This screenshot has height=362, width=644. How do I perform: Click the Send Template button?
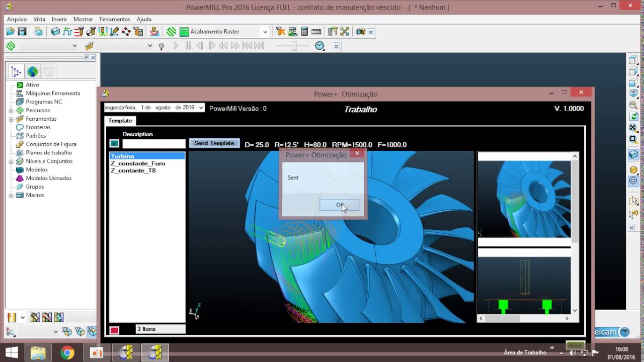tap(214, 143)
